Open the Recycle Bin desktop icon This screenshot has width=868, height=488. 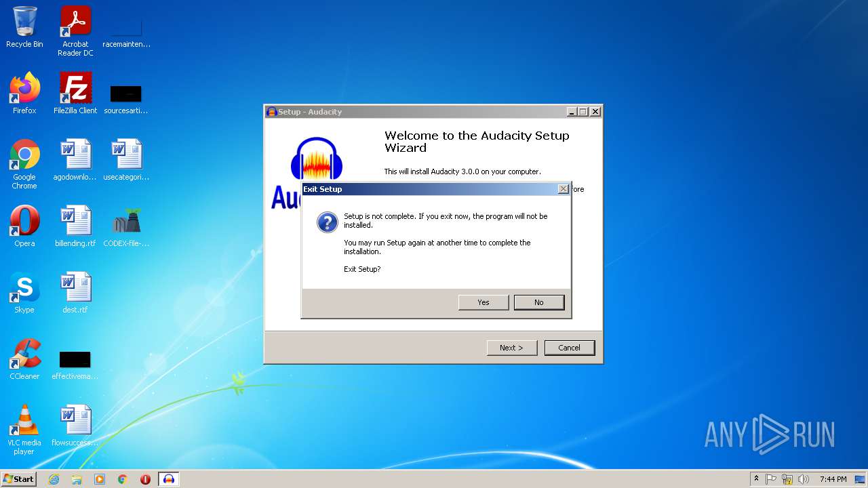click(24, 27)
